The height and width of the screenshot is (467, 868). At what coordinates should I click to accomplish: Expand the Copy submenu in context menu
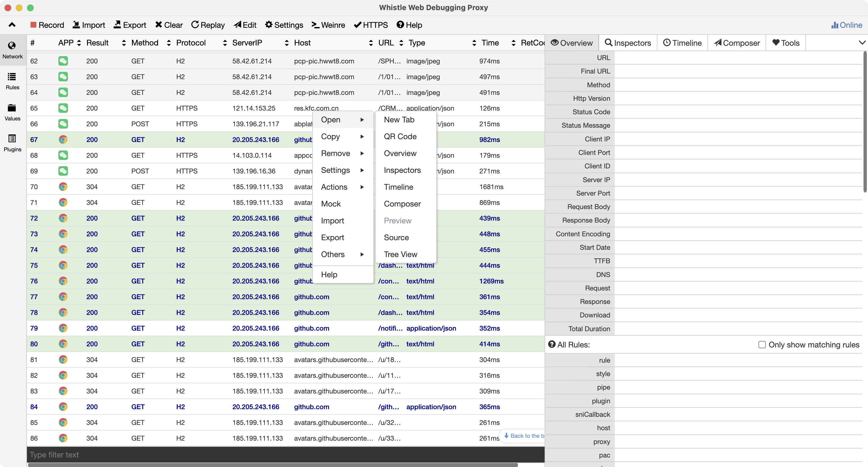pyautogui.click(x=343, y=136)
